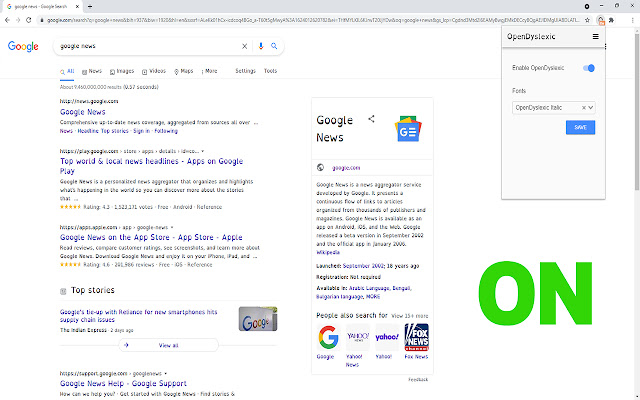The height and width of the screenshot is (400, 640).
Task: Clear the selected OpenDyslexic Italic font
Action: pyautogui.click(x=583, y=106)
